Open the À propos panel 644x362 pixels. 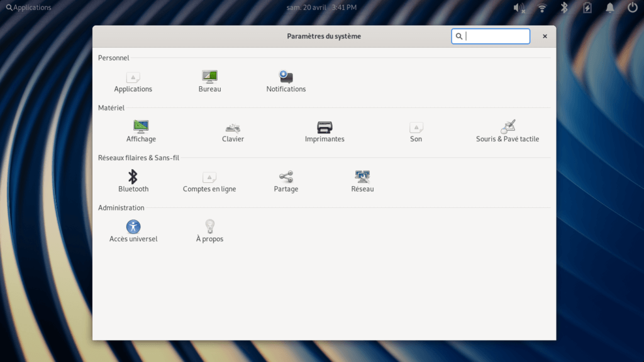(209, 231)
